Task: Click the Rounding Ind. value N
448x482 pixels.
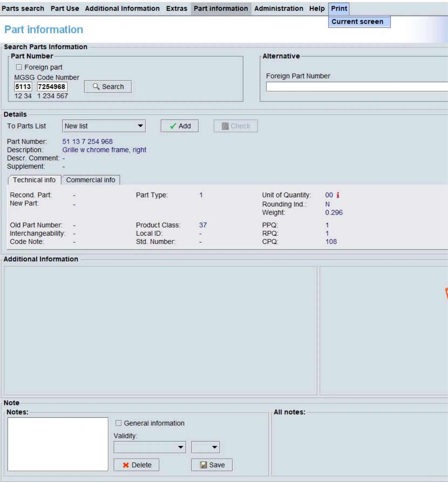Action: click(327, 204)
